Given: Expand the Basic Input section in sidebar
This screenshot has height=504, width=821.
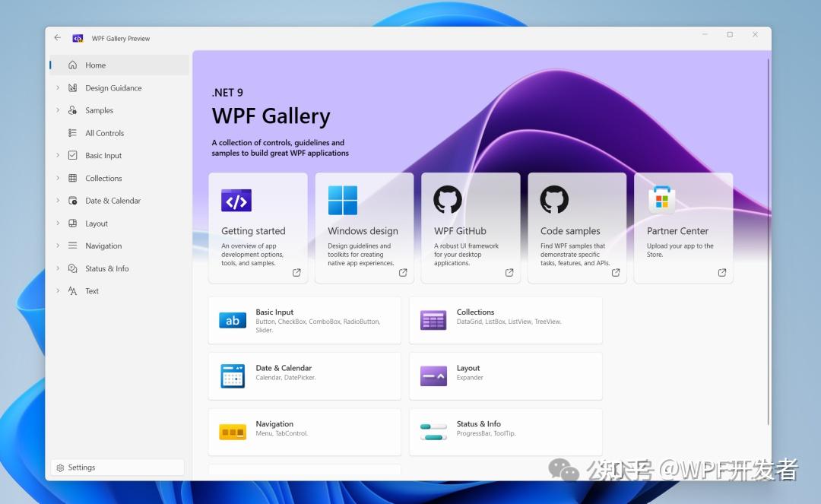Looking at the screenshot, I should (59, 155).
